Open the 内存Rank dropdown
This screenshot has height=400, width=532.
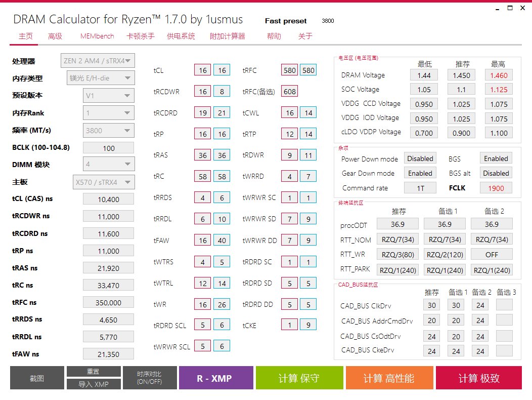pos(109,113)
